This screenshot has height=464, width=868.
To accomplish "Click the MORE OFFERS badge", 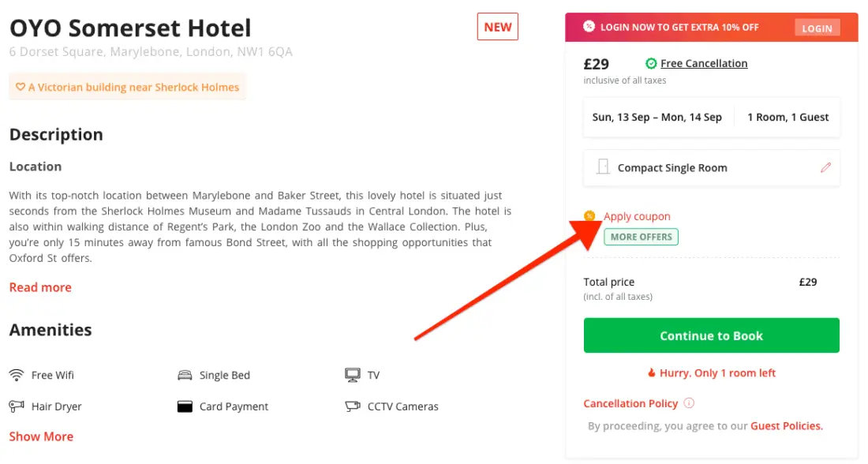I will tap(641, 237).
